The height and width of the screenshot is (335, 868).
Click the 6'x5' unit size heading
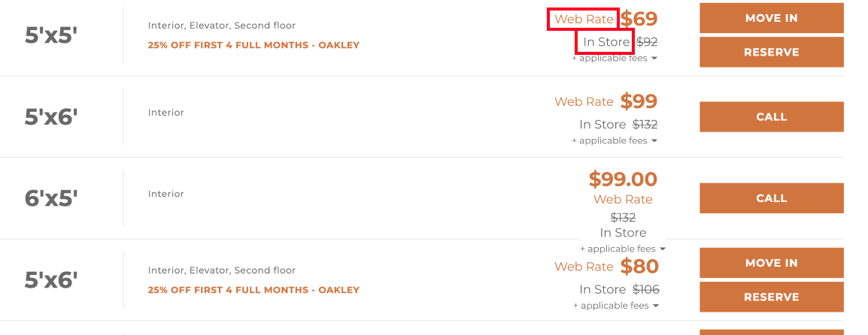point(51,198)
